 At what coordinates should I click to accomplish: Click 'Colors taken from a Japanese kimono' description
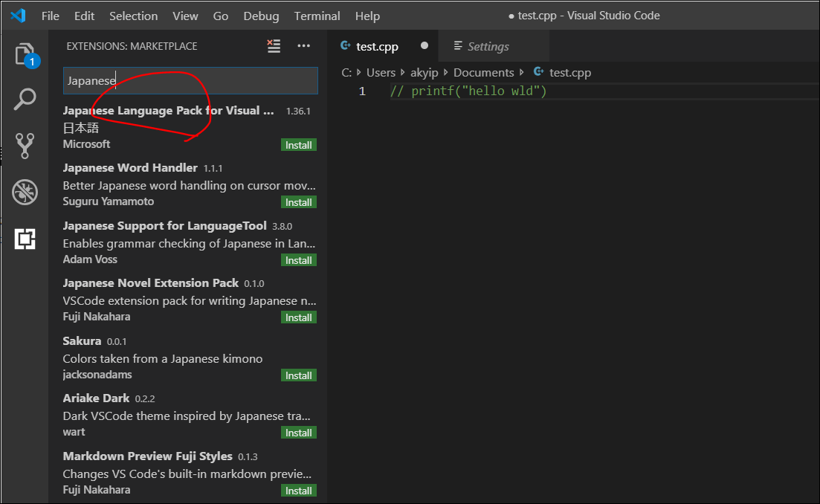[x=163, y=358]
